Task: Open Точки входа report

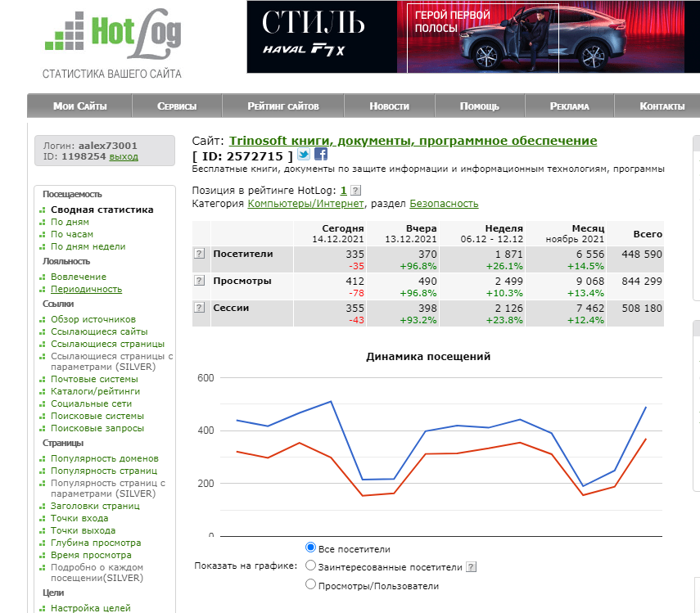Action: tap(79, 518)
